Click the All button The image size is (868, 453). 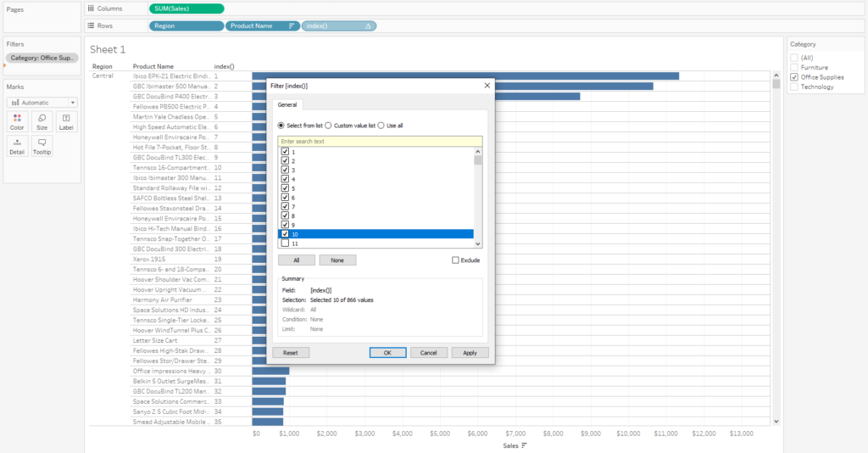(x=296, y=260)
